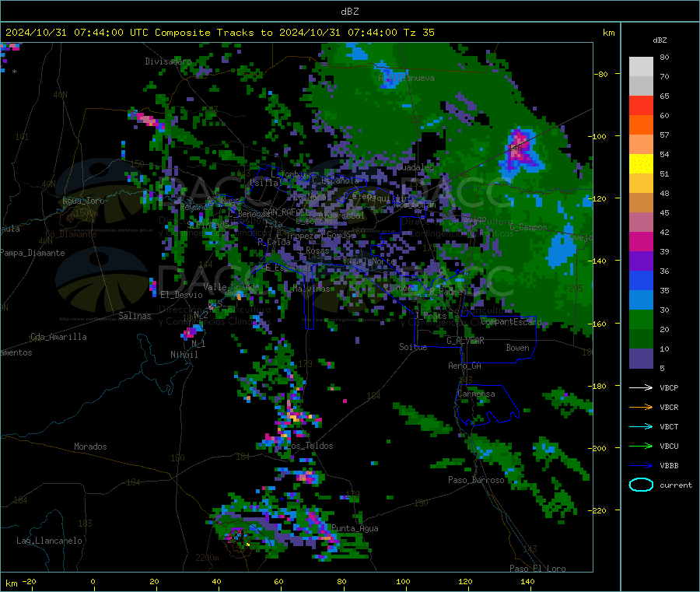The image size is (700, 592).
Task: Click the green VBCU arrow legend icon
Action: pos(641,446)
